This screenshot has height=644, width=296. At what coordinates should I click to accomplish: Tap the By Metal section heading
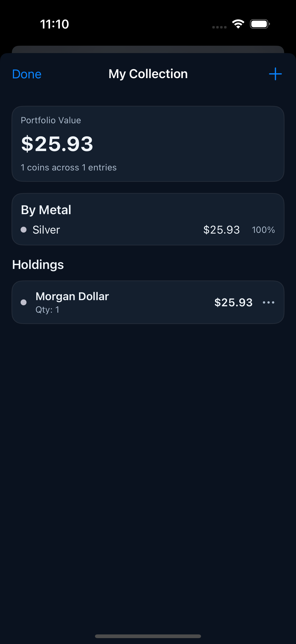click(x=46, y=210)
